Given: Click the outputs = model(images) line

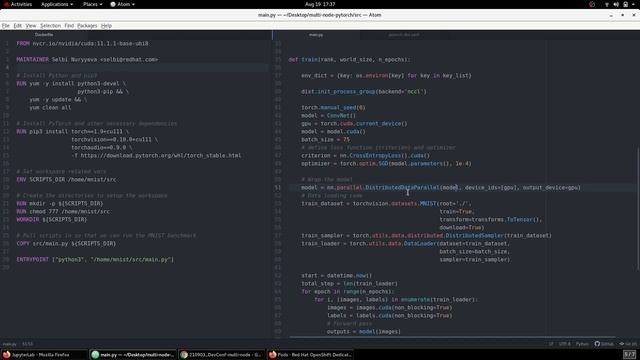Looking at the screenshot, I should click(x=364, y=331).
